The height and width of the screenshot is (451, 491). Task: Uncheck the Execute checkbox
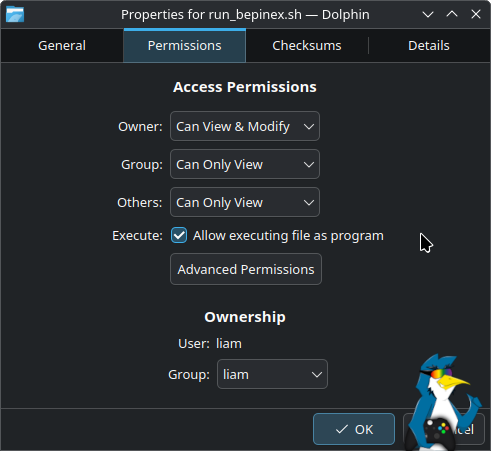coord(179,236)
